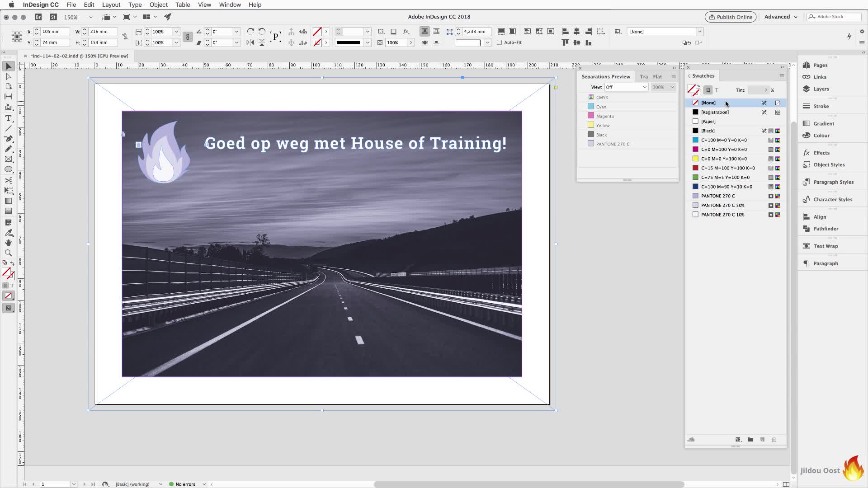Open the Apple menu

point(11,5)
